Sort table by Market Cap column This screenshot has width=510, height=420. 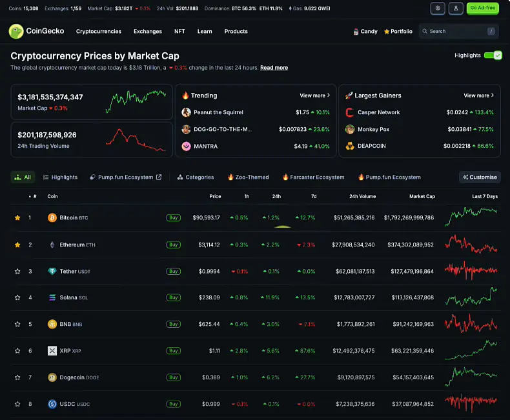(422, 196)
